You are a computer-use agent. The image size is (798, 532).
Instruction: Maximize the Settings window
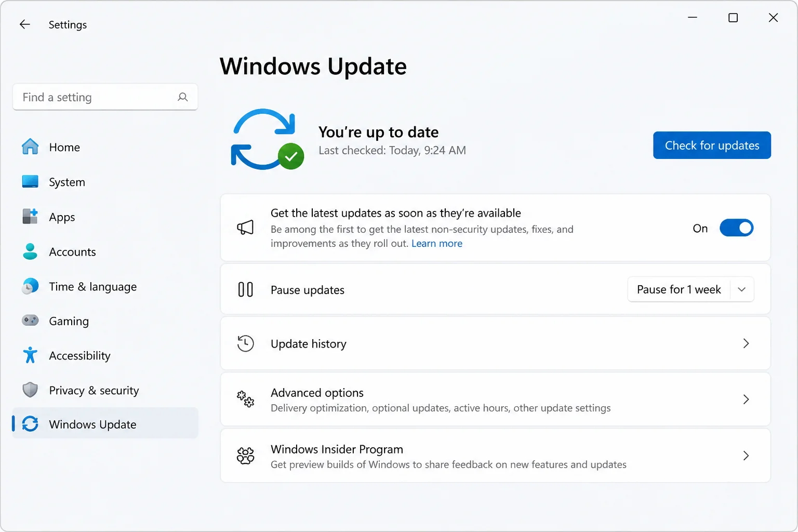pyautogui.click(x=733, y=18)
